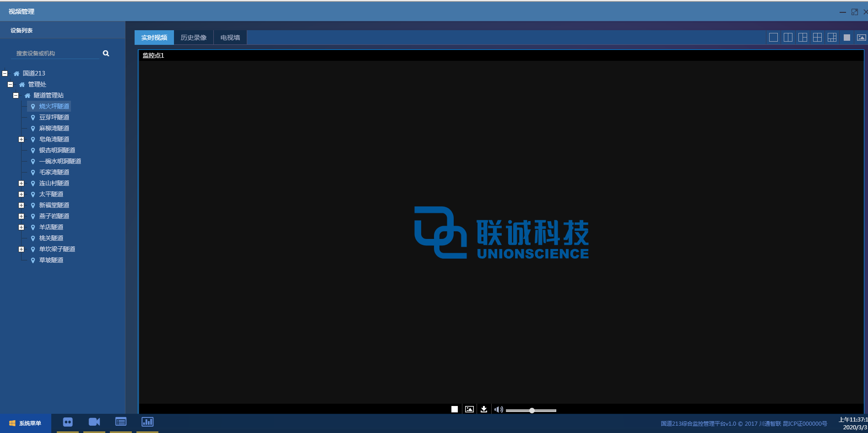This screenshot has width=868, height=433.
Task: Switch to 电视墙 tab
Action: click(230, 38)
